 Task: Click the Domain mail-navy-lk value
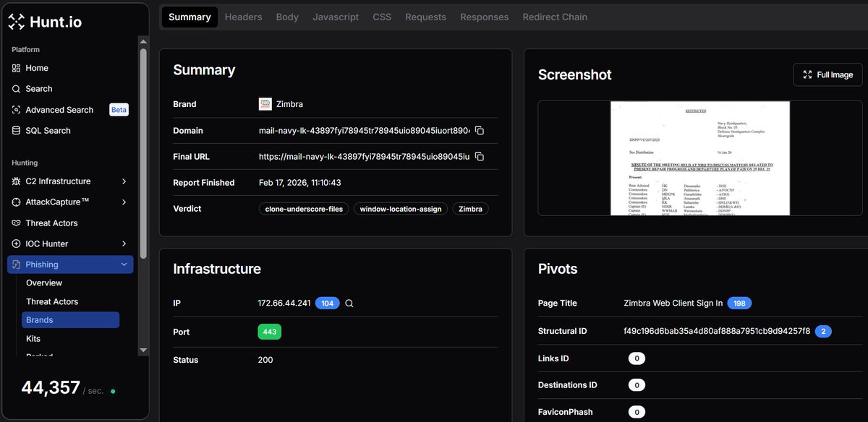tap(364, 131)
